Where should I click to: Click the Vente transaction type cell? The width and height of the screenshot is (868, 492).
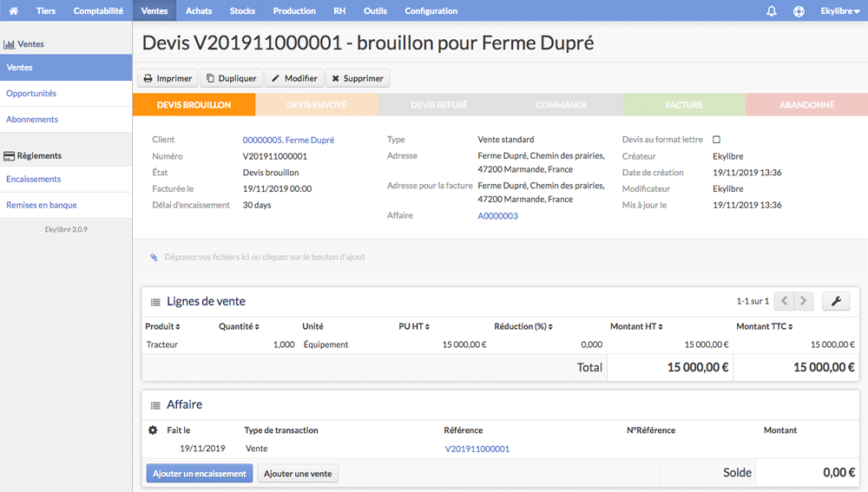[x=256, y=449]
